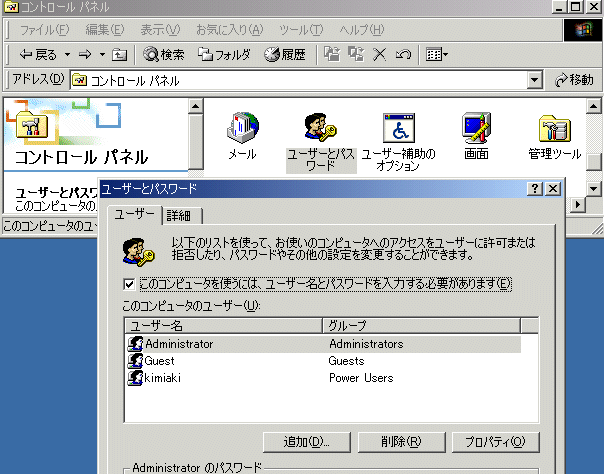Open the ツール(T) menu

301,30
